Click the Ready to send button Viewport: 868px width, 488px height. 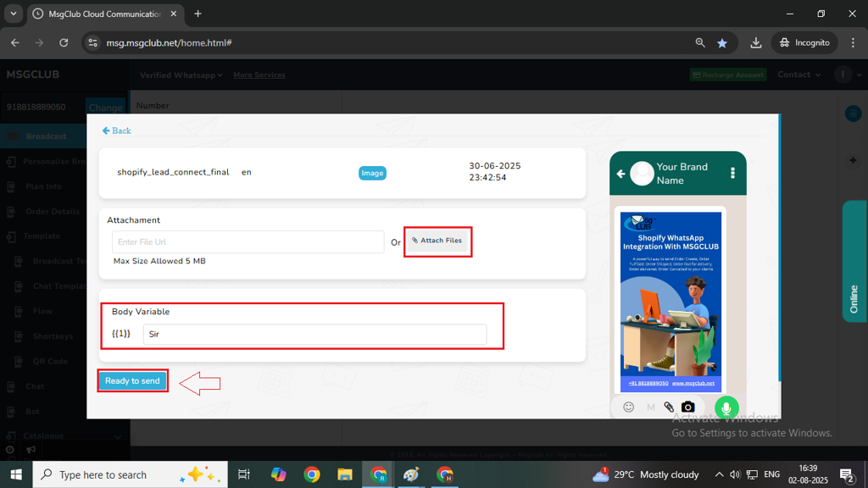(x=132, y=380)
